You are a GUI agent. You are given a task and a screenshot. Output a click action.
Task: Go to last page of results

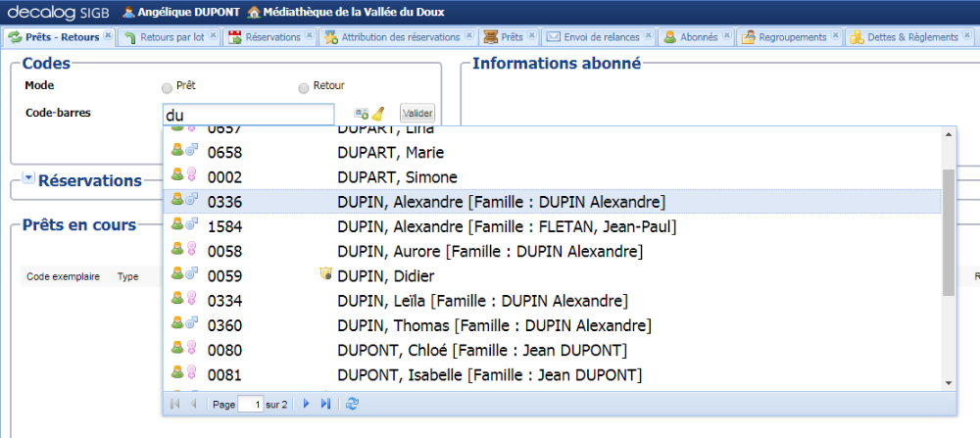tap(325, 405)
